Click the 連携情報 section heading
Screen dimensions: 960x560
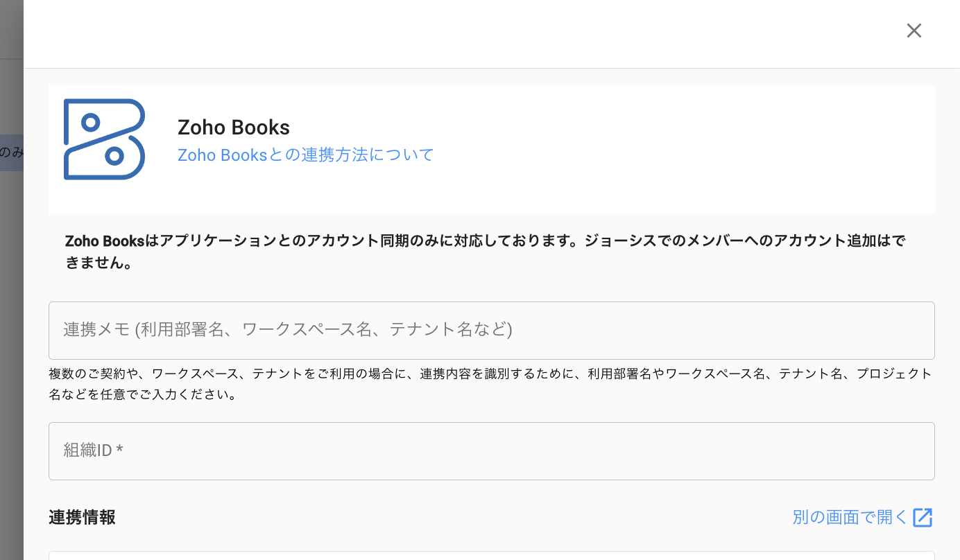click(x=82, y=517)
